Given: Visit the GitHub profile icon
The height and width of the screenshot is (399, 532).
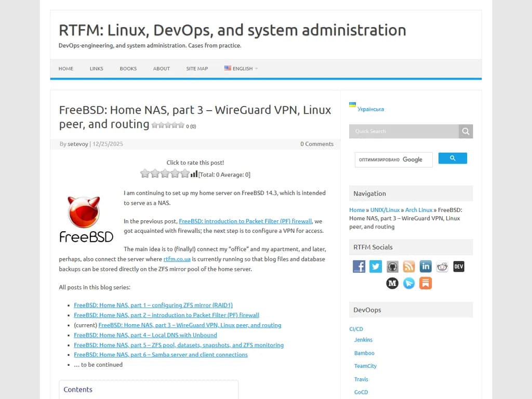Looking at the screenshot, I should [x=392, y=266].
